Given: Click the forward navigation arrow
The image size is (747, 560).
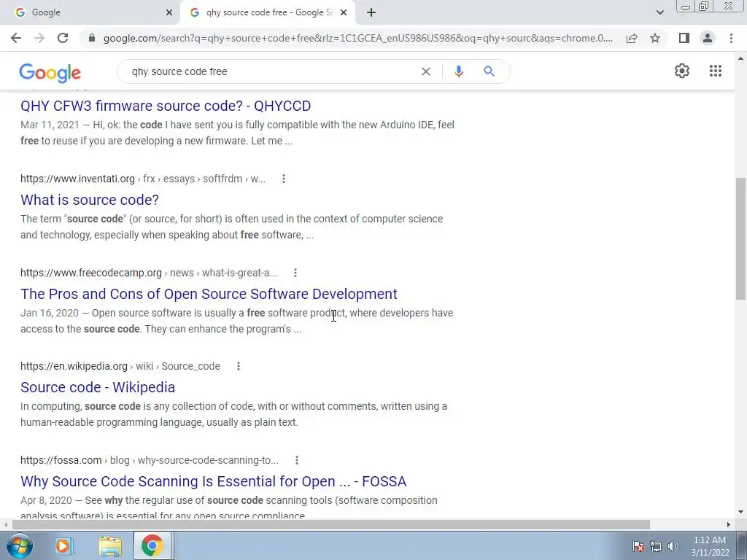Looking at the screenshot, I should [x=39, y=38].
